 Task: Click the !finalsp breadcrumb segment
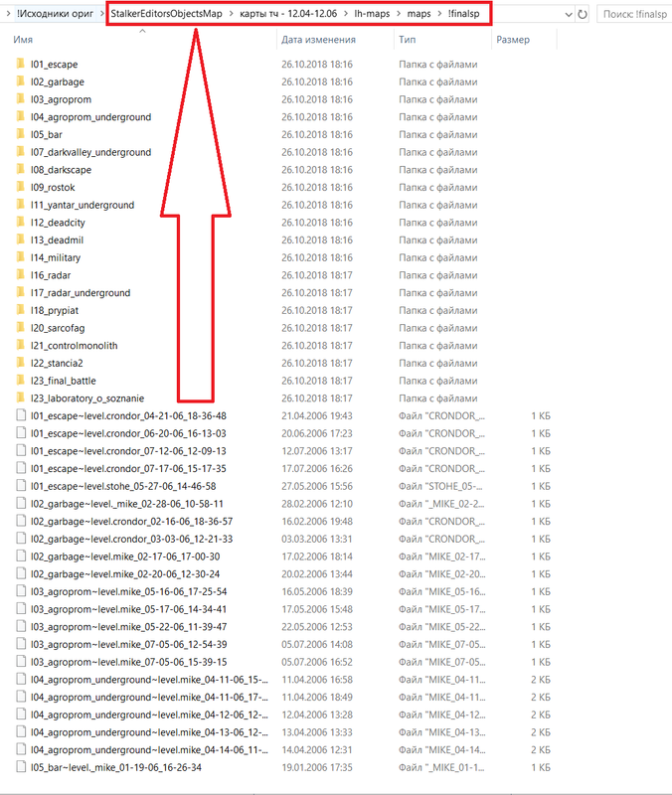(x=463, y=14)
